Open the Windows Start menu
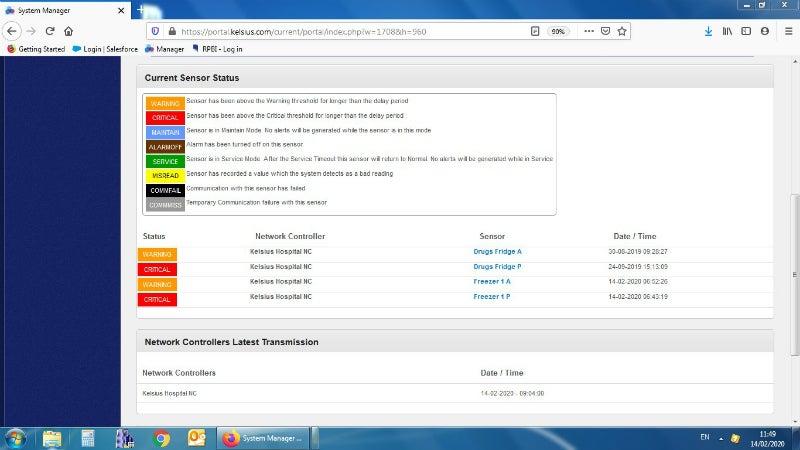 [x=16, y=438]
